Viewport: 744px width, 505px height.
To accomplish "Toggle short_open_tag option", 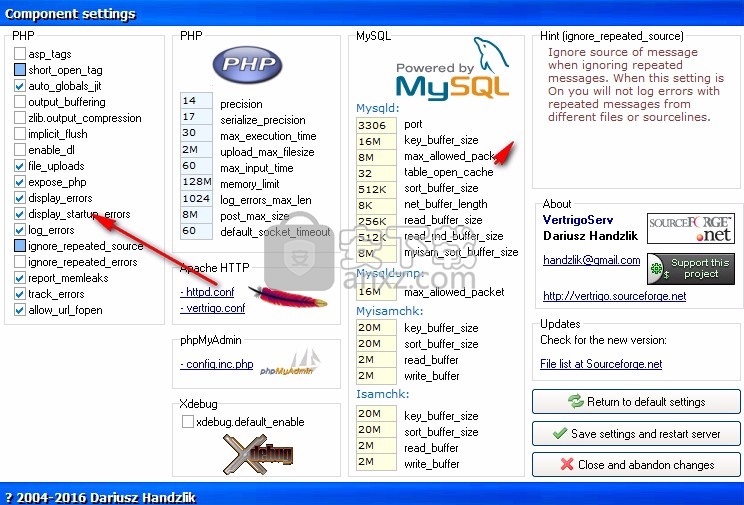I will [19, 70].
